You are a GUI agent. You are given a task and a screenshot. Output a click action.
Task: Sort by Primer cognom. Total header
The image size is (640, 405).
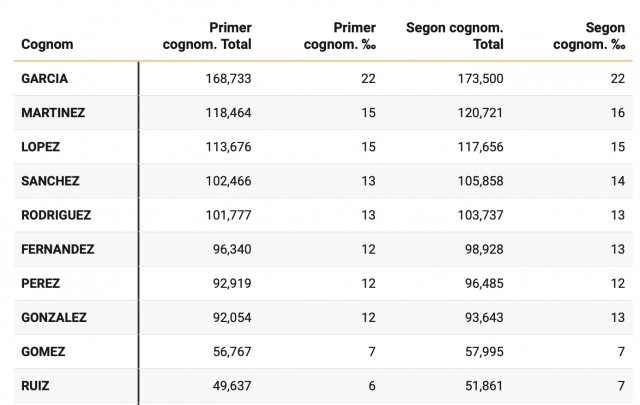click(207, 36)
